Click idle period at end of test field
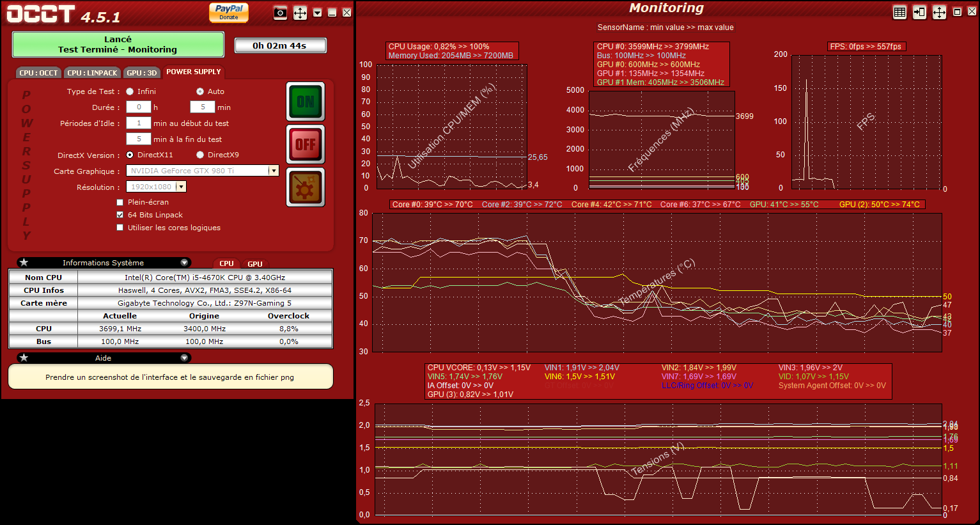 (139, 139)
